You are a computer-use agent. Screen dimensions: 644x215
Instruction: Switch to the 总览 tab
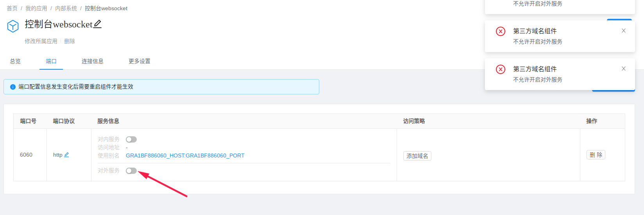tap(15, 61)
